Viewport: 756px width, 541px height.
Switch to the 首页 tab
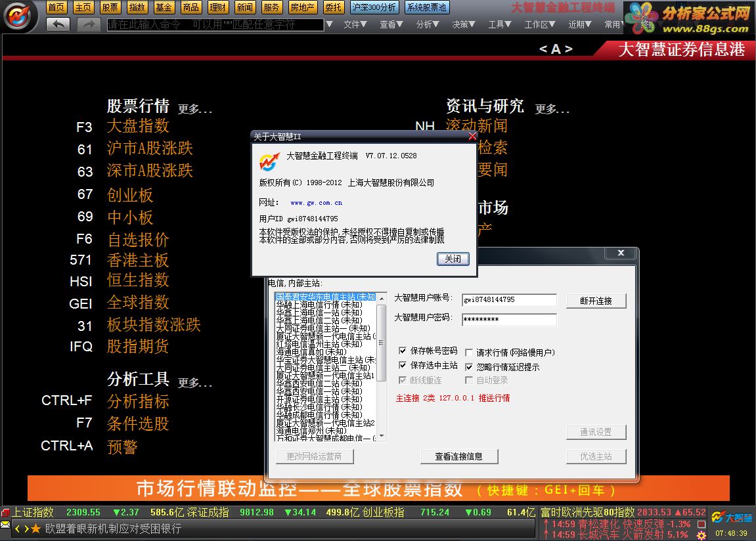(56, 7)
